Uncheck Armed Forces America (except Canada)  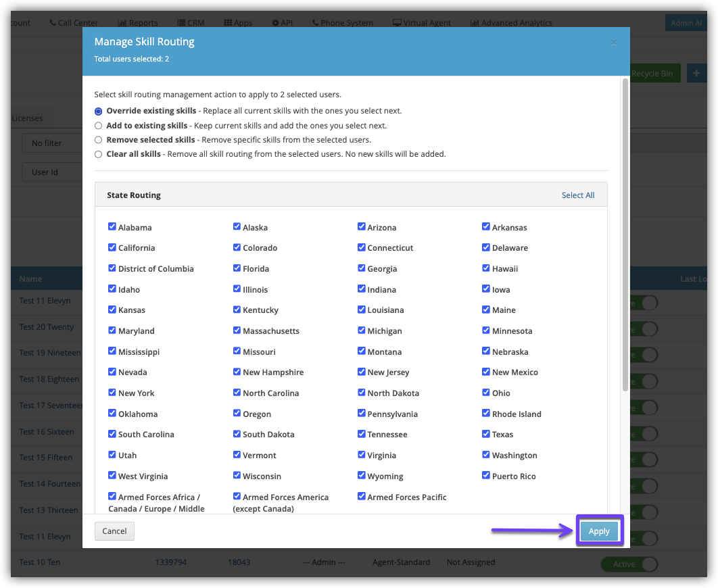coord(237,496)
